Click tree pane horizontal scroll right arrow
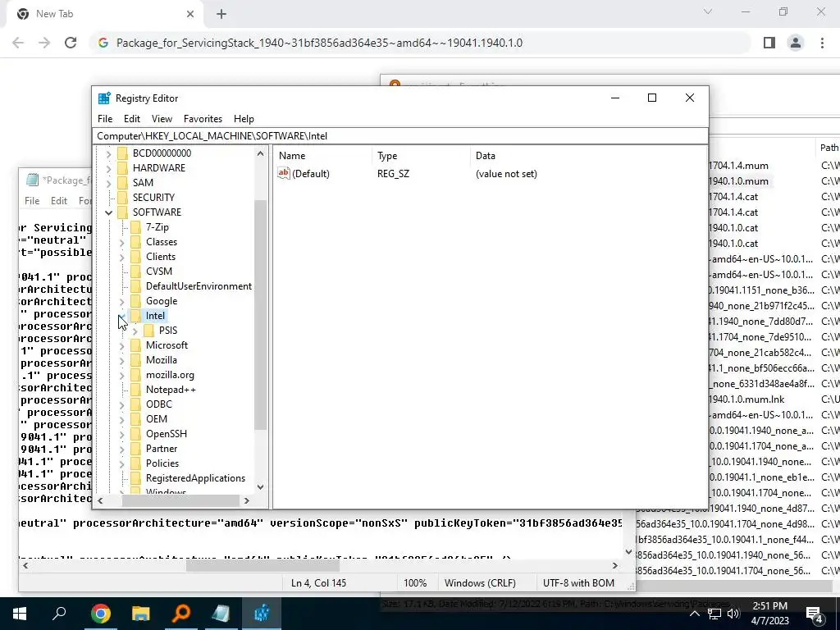 [x=246, y=501]
